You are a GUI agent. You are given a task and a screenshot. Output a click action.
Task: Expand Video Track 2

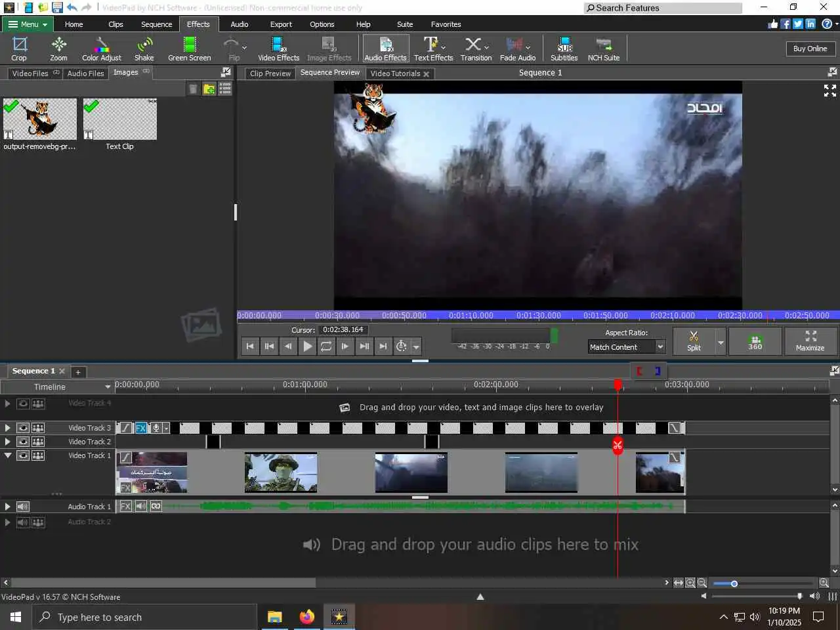click(x=8, y=442)
